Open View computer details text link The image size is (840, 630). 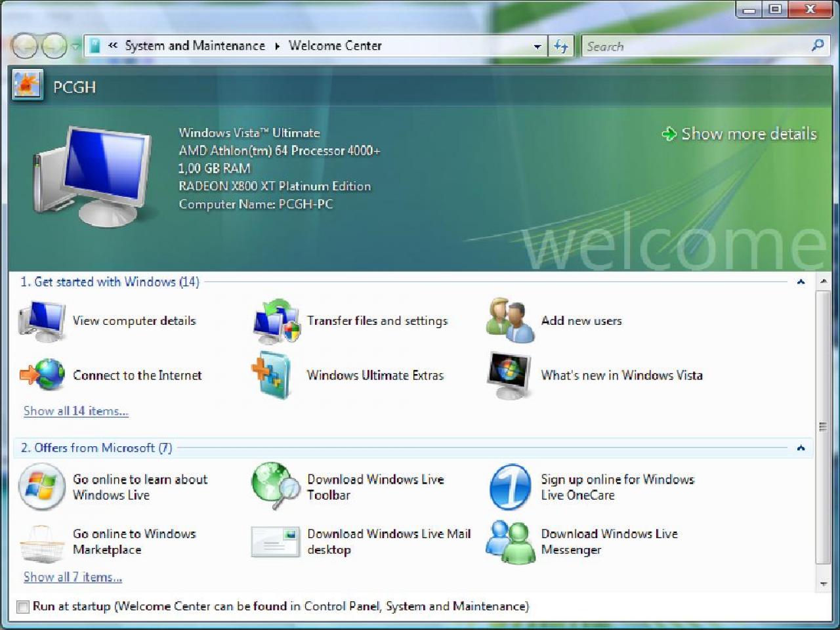[x=135, y=321]
